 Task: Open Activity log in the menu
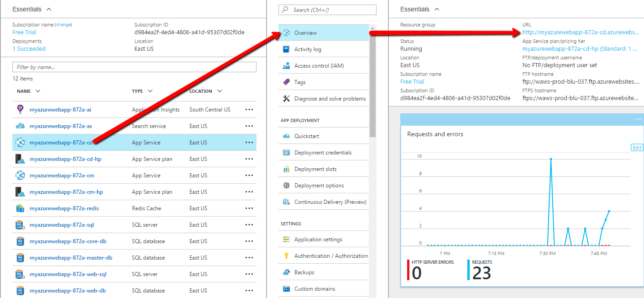324,49
